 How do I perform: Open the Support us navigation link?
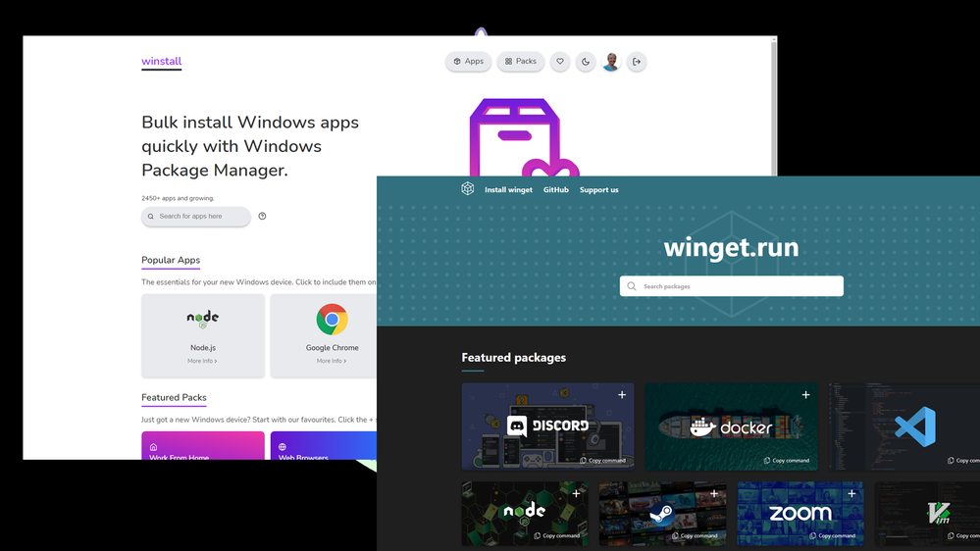click(598, 190)
